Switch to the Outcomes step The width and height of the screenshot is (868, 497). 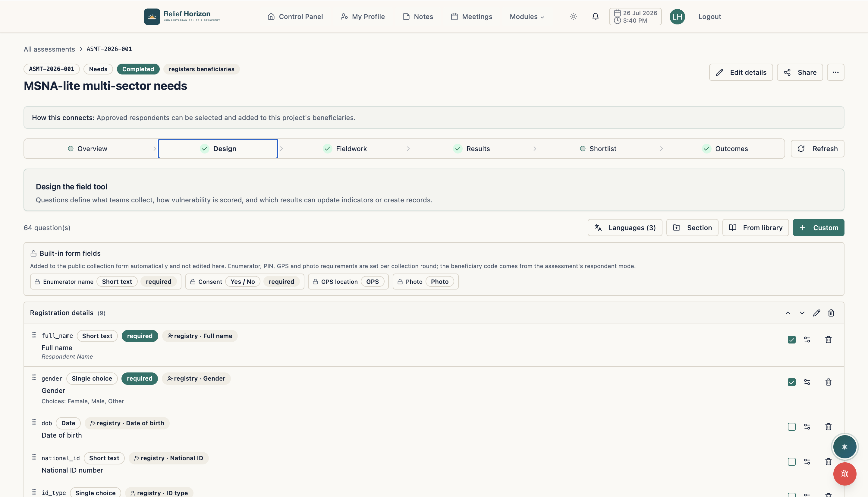725,149
